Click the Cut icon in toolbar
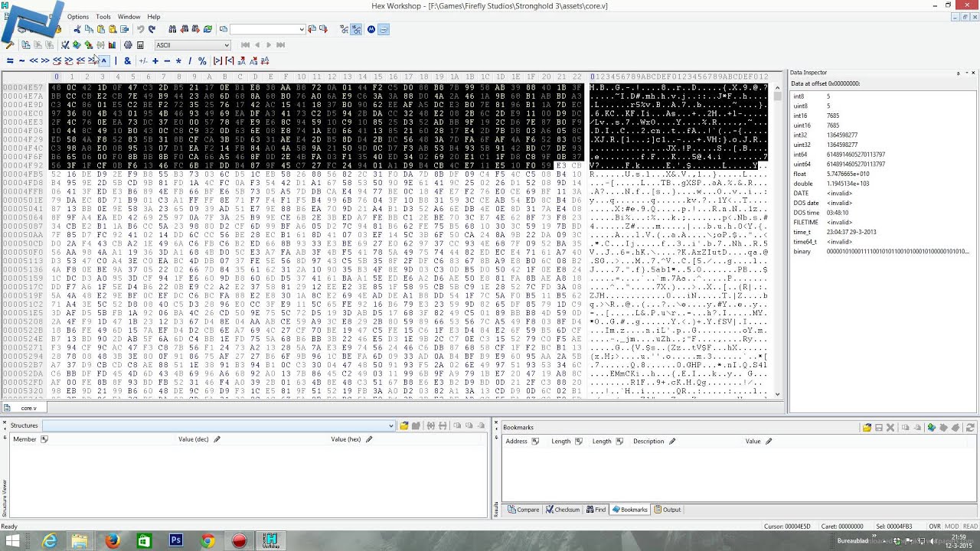This screenshot has width=980, height=551. 77,29
